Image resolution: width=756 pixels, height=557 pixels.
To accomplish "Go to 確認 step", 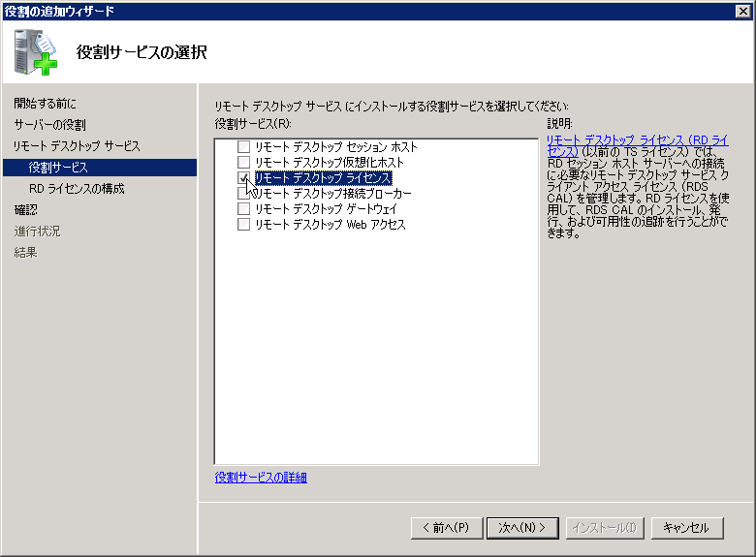I will (x=25, y=209).
